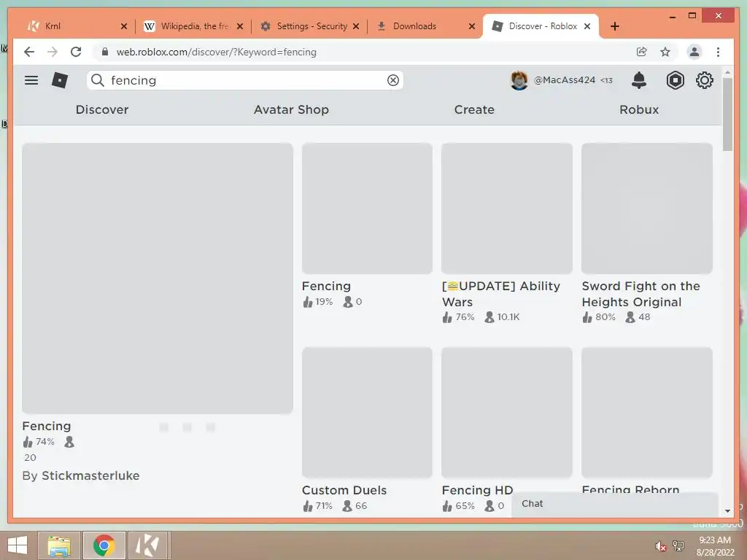Open the Fencing HD game thumbnail
Viewport: 747px width, 560px height.
pyautogui.click(x=507, y=413)
